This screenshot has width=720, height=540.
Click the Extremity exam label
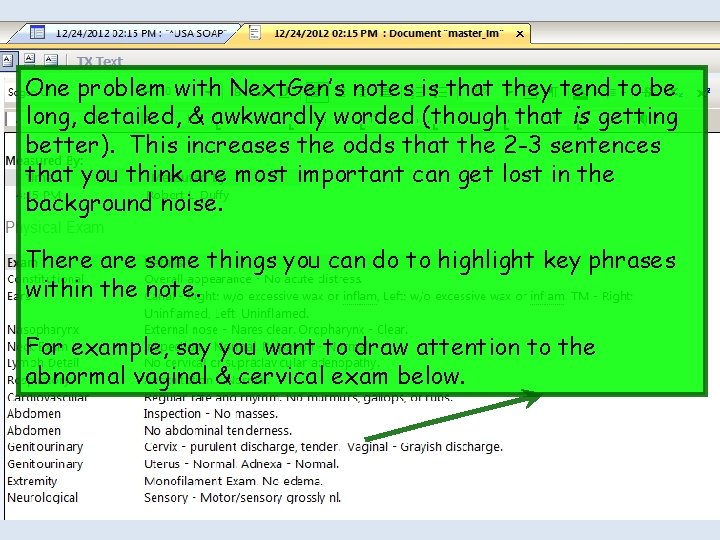(32, 481)
